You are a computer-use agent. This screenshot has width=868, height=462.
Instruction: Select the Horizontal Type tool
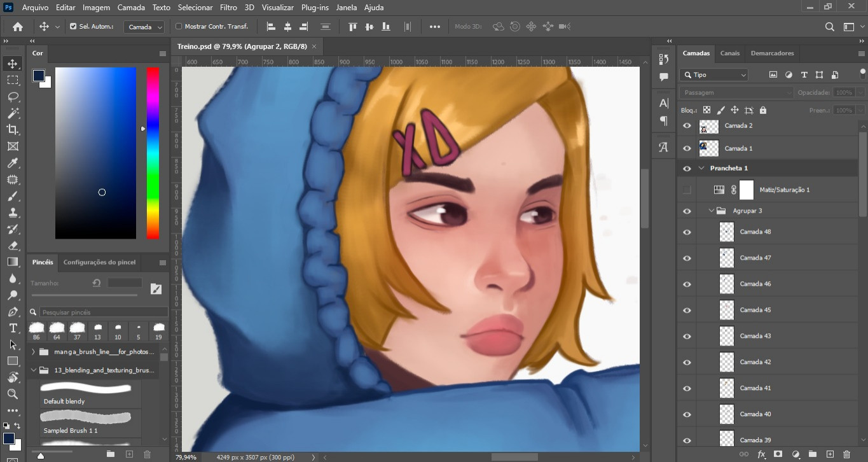click(x=13, y=328)
